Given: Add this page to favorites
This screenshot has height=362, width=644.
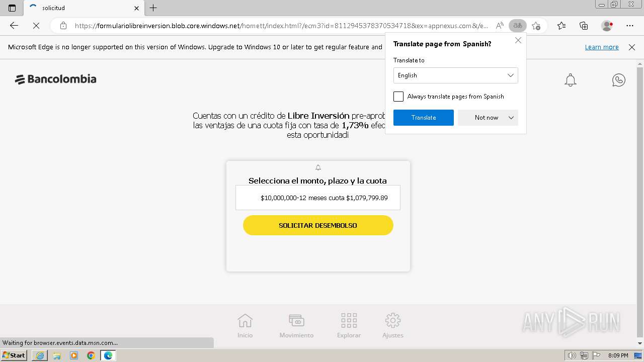Looking at the screenshot, I should (536, 26).
